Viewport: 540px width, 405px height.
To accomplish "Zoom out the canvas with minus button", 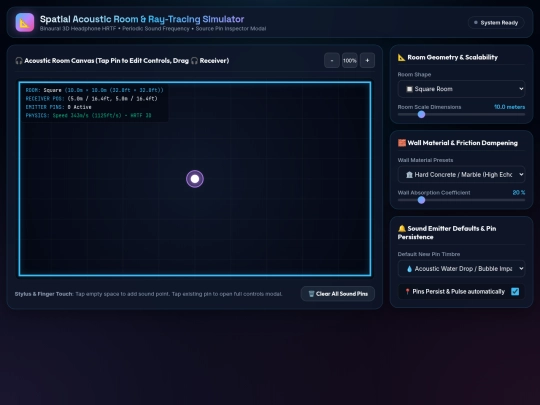I will click(332, 61).
